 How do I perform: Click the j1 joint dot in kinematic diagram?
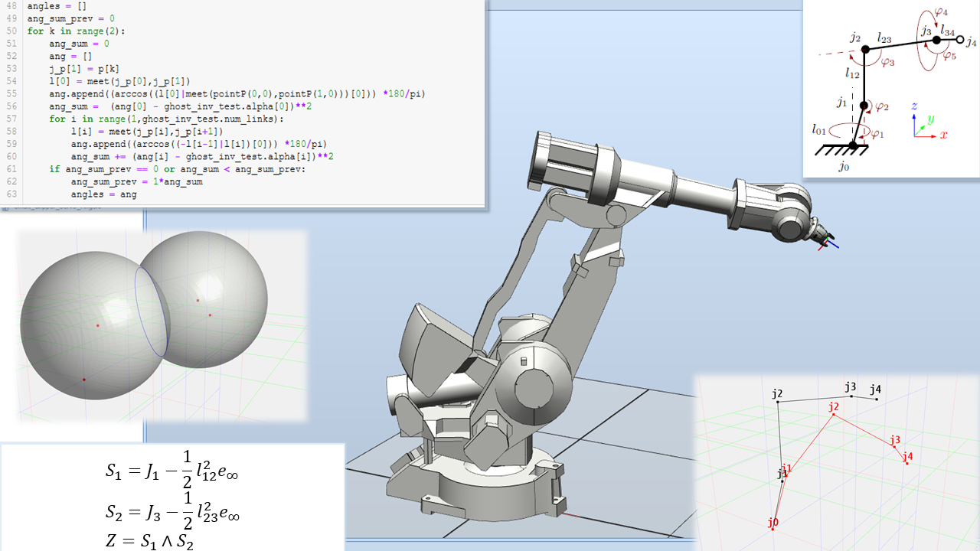(864, 106)
